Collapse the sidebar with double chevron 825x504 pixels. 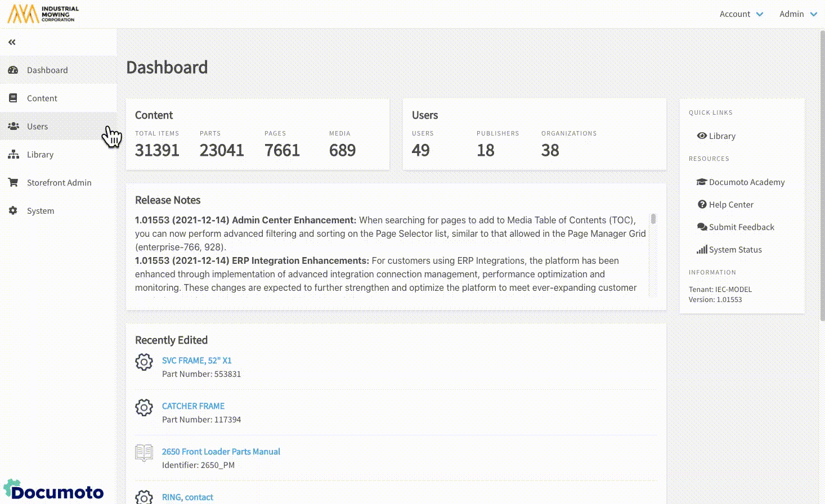tap(12, 42)
